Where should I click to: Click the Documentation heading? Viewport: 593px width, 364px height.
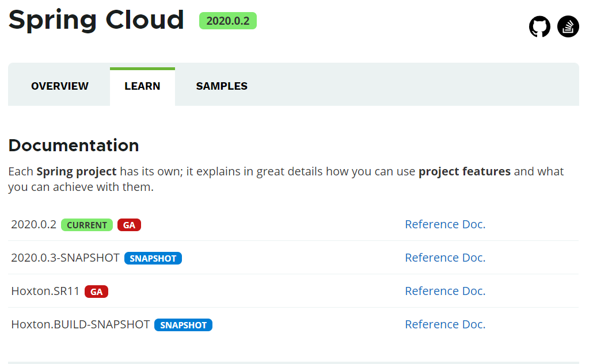[x=74, y=145]
